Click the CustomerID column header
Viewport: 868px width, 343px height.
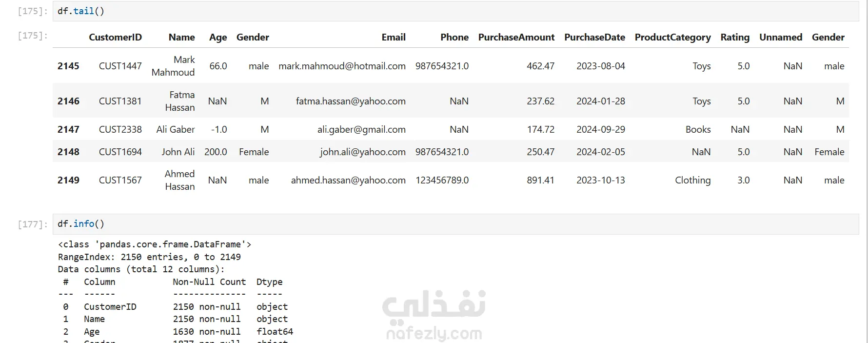coord(115,37)
